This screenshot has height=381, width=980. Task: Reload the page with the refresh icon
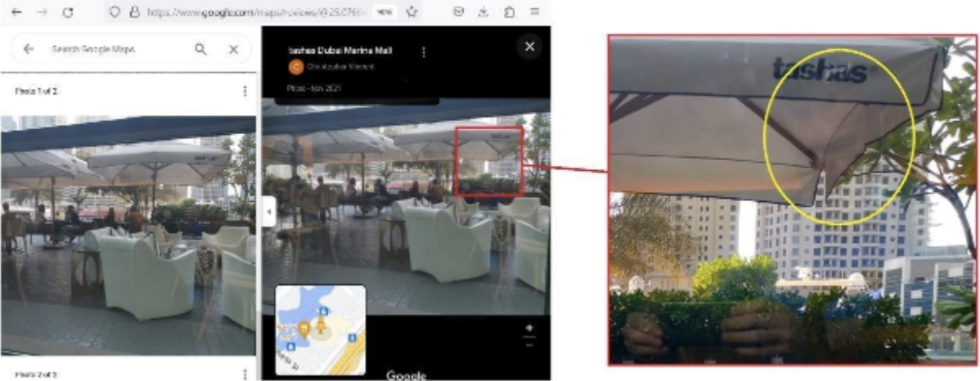[x=68, y=12]
